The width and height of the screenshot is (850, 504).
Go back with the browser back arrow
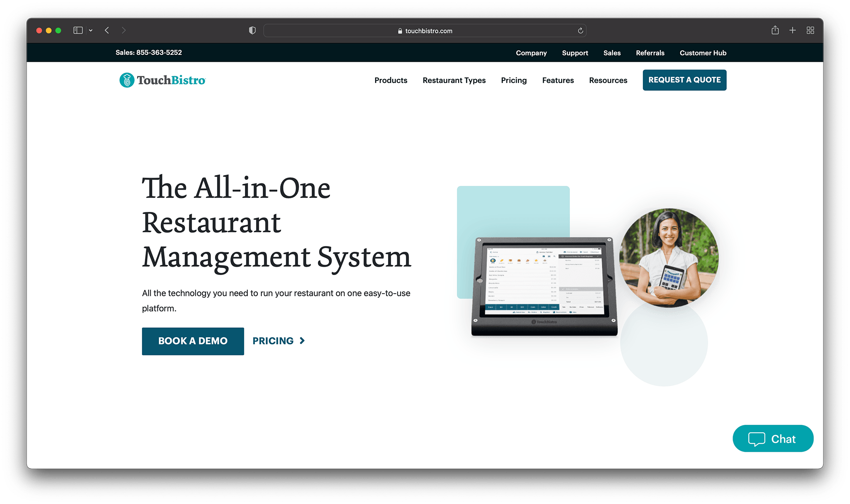(107, 30)
